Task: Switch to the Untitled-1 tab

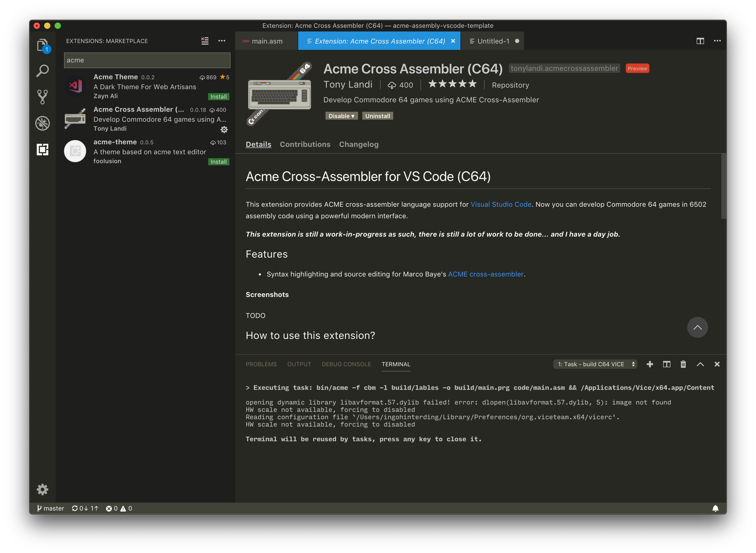Action: click(492, 41)
